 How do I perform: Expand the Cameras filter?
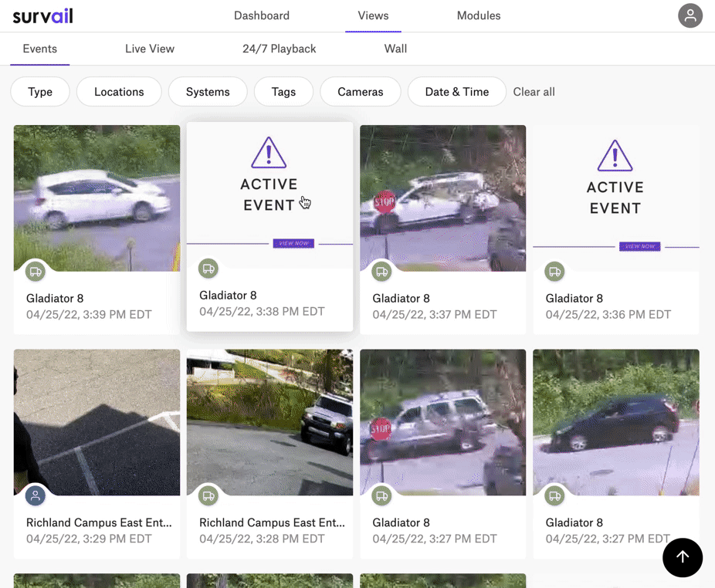point(360,92)
